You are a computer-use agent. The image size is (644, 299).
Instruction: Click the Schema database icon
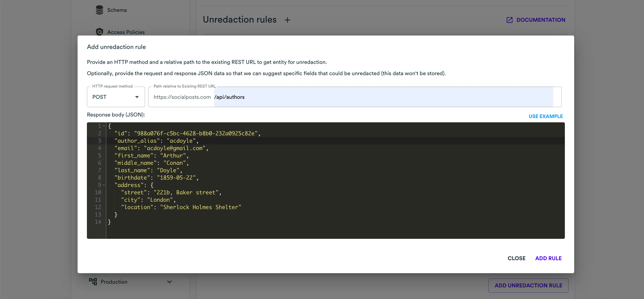point(99,10)
